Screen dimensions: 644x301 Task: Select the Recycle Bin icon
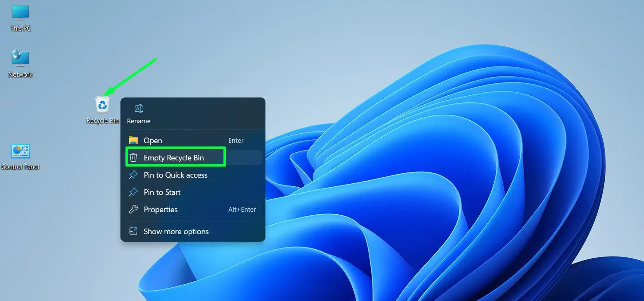point(102,104)
